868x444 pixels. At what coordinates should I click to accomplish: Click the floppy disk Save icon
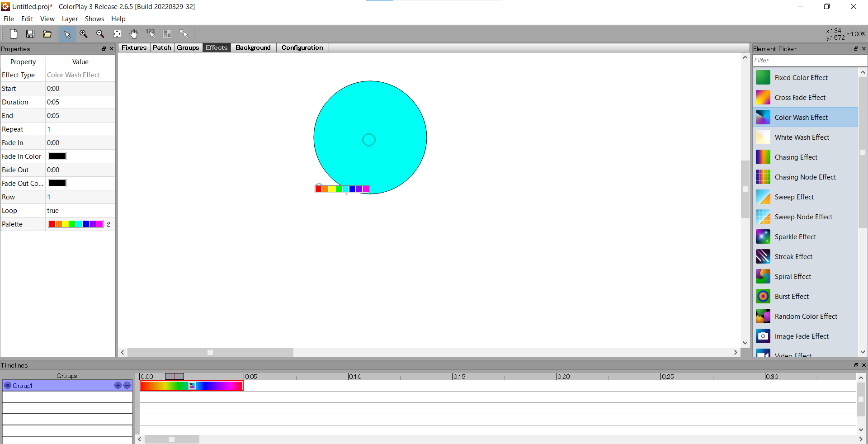click(x=30, y=34)
